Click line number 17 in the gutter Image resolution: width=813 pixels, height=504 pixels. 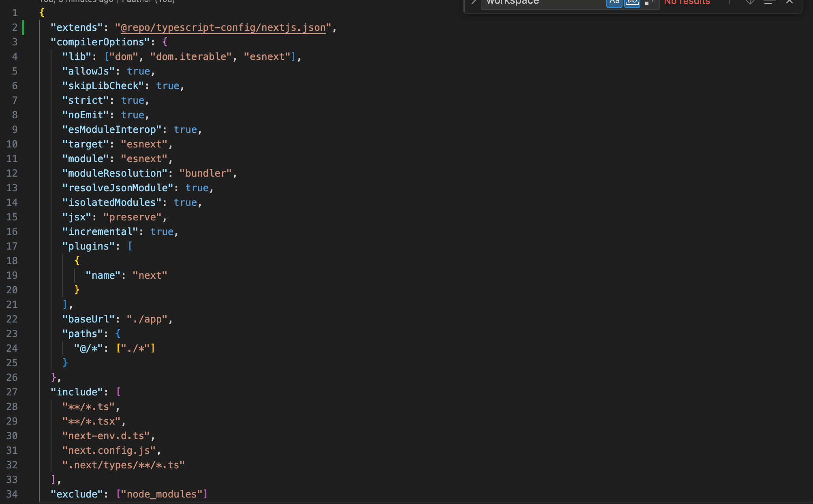pos(12,246)
